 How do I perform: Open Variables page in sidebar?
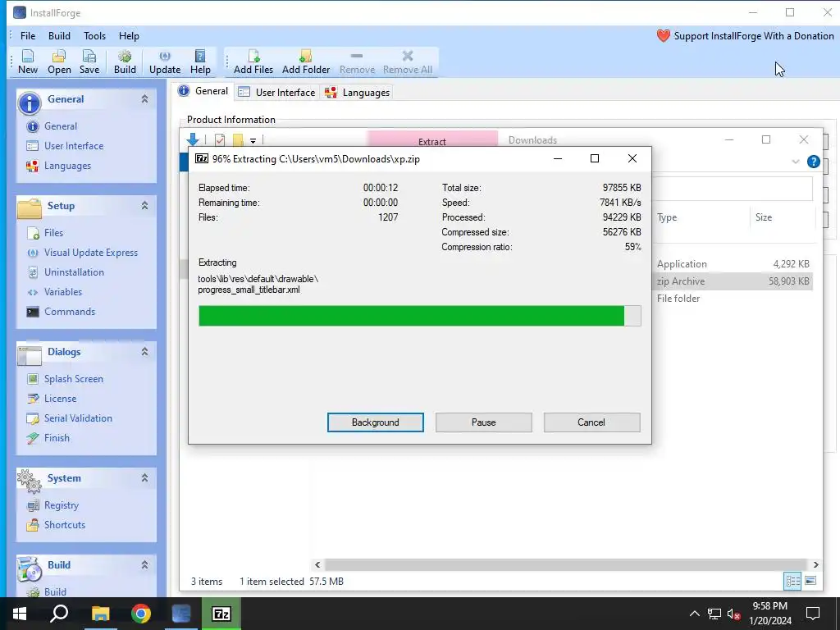pyautogui.click(x=55, y=292)
